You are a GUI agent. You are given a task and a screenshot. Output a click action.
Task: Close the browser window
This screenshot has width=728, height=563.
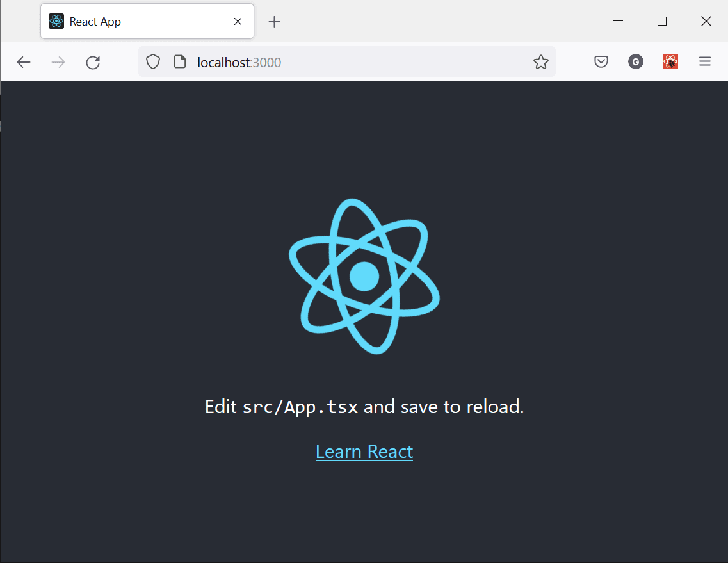[x=706, y=21]
